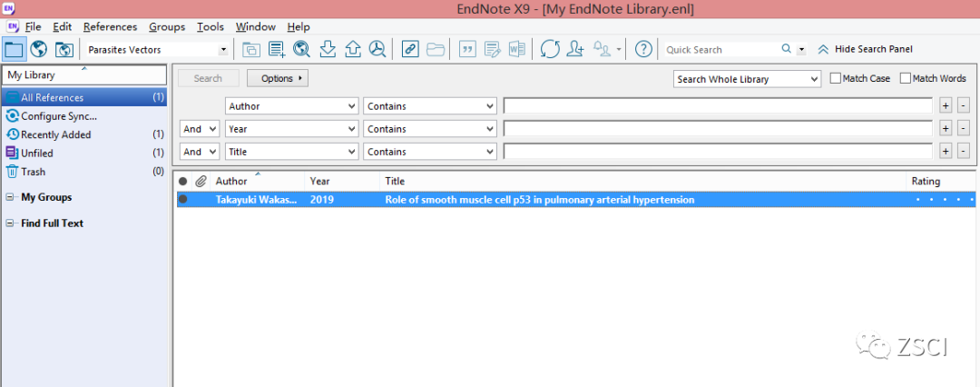Run Find Full Text PDF icon
This screenshot has height=387, width=980.
click(x=377, y=49)
